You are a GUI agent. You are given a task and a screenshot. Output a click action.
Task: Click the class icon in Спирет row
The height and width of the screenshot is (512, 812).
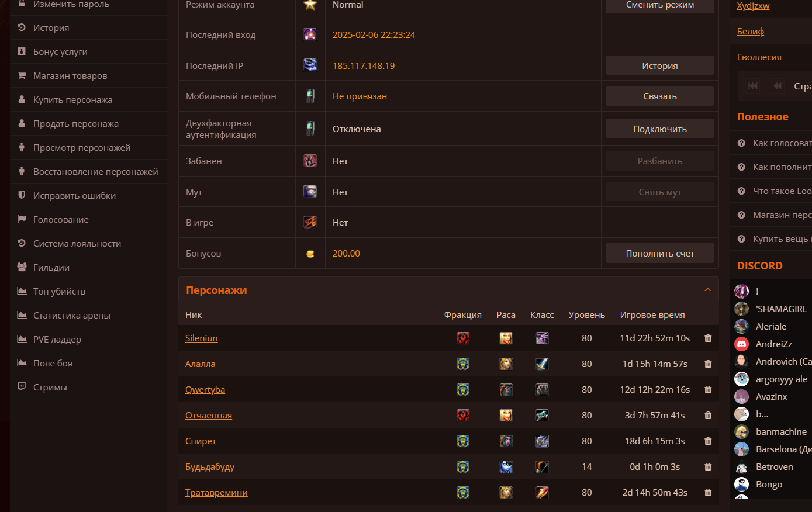(x=542, y=441)
